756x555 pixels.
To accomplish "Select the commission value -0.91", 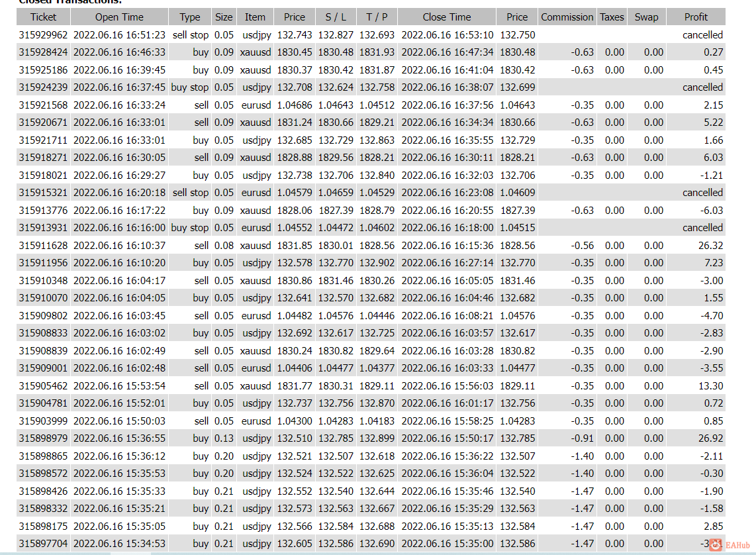I will 583,438.
